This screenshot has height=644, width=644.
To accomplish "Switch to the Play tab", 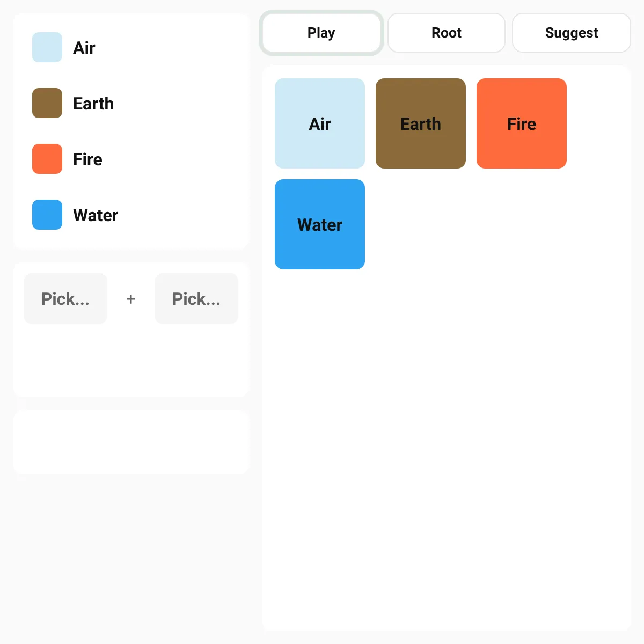I will pyautogui.click(x=321, y=33).
